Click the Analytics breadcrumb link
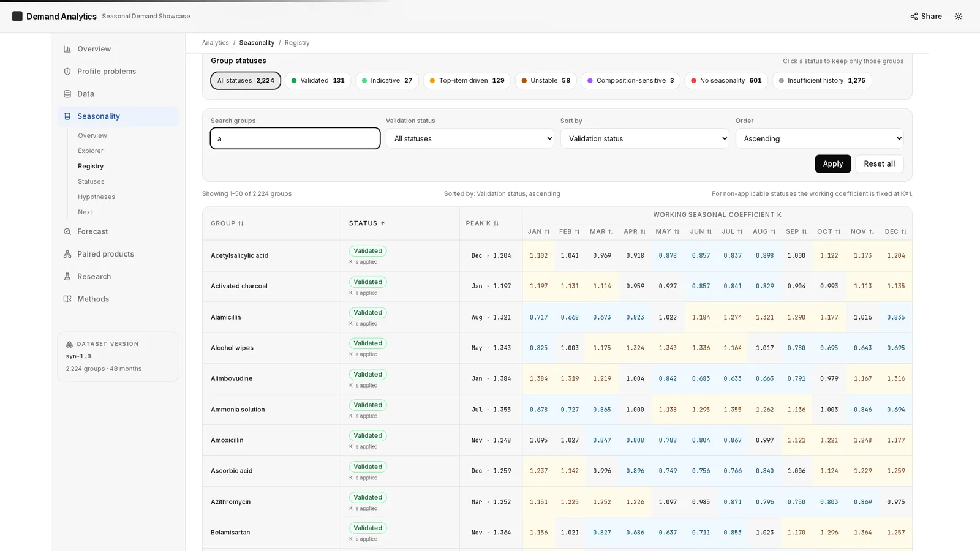The height and width of the screenshot is (551, 980). pos(216,43)
